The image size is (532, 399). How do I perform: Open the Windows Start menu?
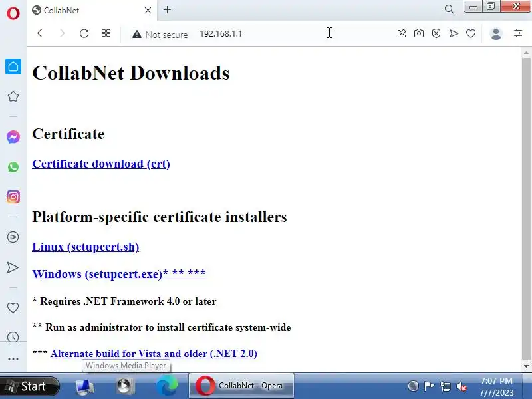[x=30, y=386]
